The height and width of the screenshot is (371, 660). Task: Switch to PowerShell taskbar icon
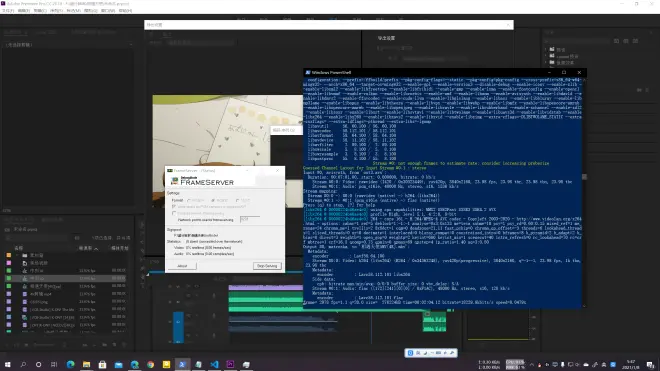pyautogui.click(x=182, y=364)
